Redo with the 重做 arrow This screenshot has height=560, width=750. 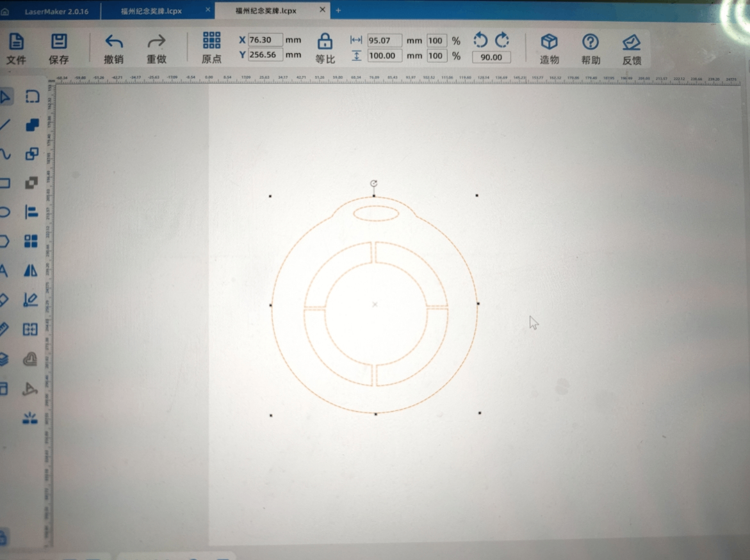(156, 42)
